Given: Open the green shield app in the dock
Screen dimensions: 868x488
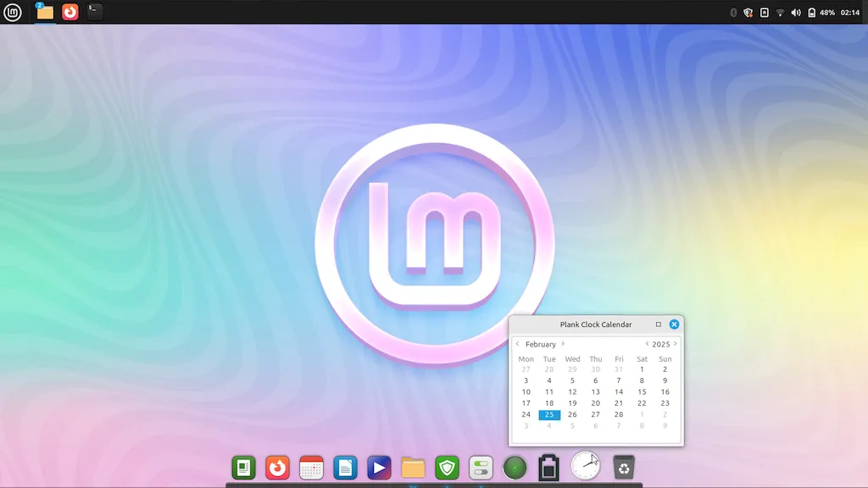Looking at the screenshot, I should [447, 468].
